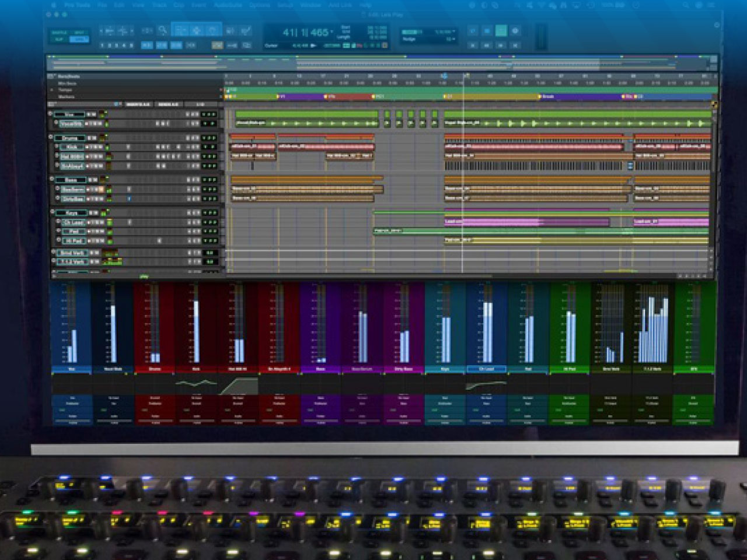Select the Trim tool in the toolbar
Screen dimensions: 747x560
[181, 30]
